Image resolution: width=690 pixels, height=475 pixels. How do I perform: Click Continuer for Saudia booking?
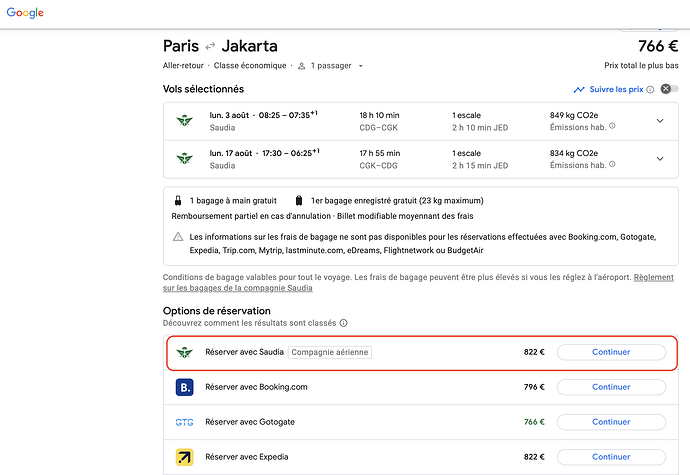pyautogui.click(x=611, y=352)
